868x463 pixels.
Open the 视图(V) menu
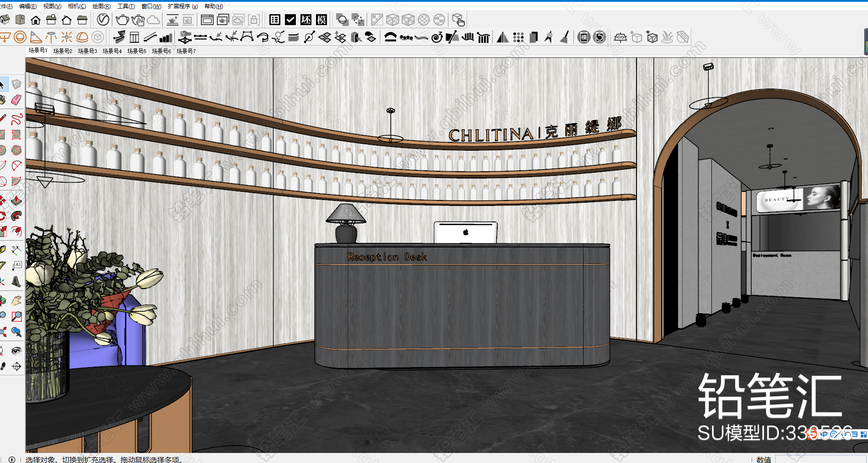(x=52, y=6)
